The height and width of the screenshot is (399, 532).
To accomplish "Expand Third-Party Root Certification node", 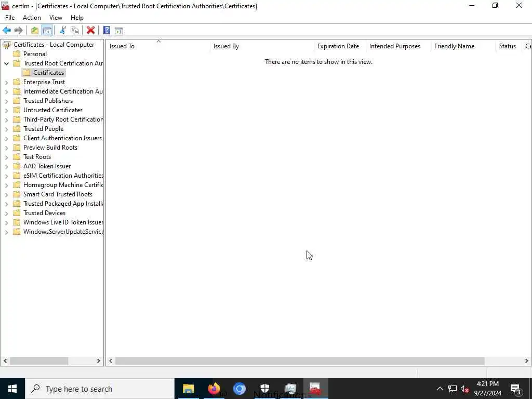I will tap(6, 119).
